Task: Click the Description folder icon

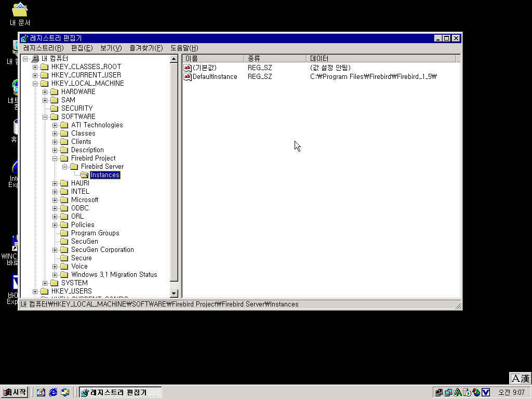Action: [64, 150]
